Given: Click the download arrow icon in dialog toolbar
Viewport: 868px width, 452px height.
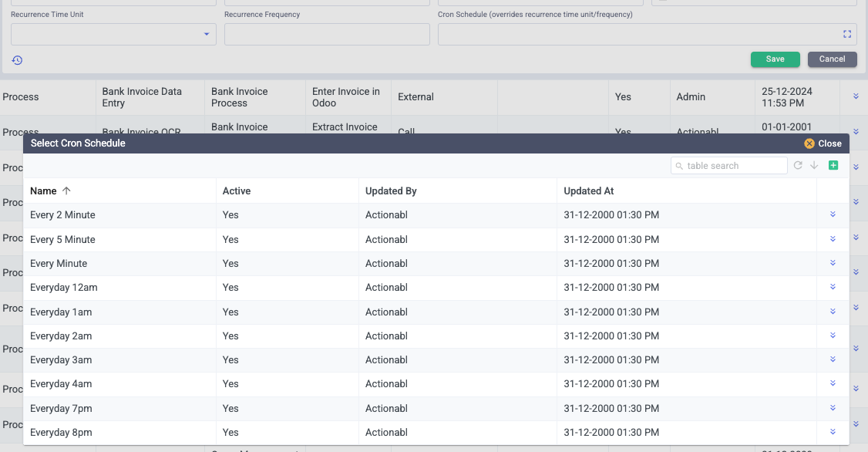Looking at the screenshot, I should click(x=814, y=165).
